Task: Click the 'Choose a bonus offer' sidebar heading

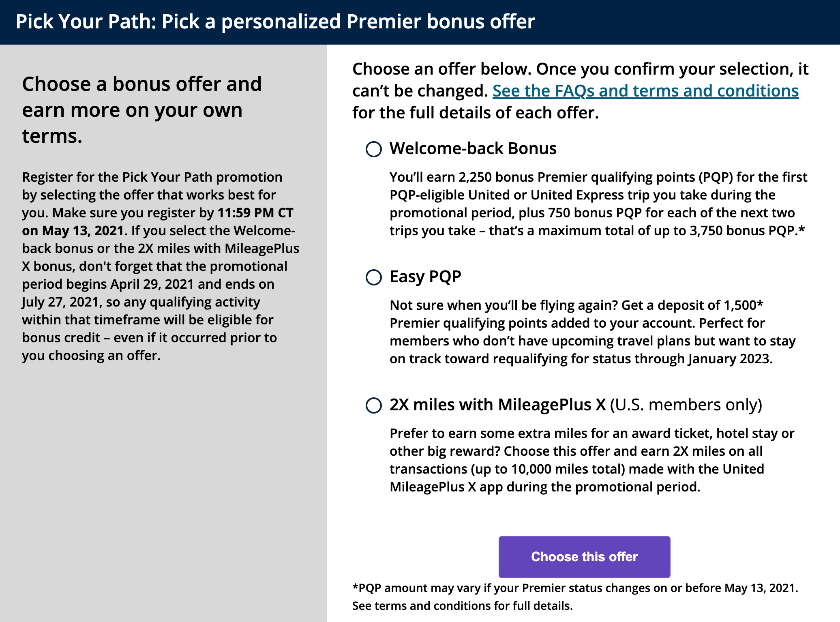Action: [x=142, y=109]
